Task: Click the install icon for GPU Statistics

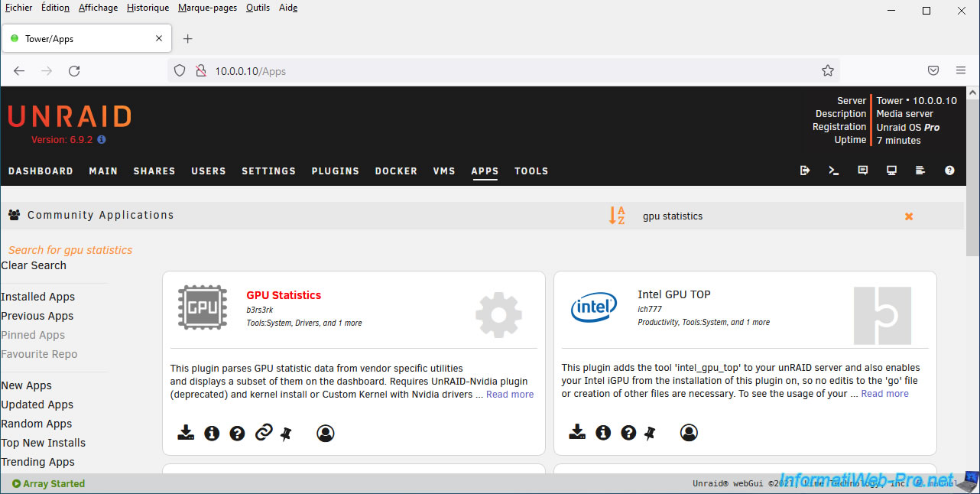Action: click(x=186, y=433)
